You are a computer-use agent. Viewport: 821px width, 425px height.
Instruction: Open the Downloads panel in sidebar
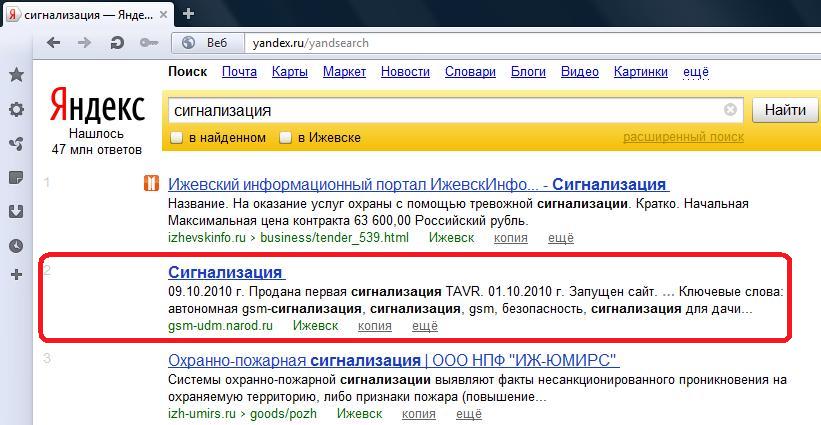pos(17,212)
